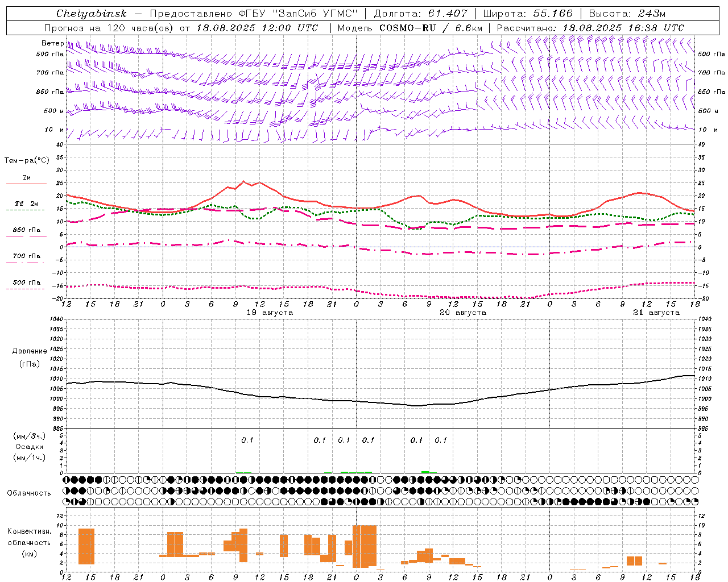728x582 pixels.
Task: Click the dotted line sample under 500 гПа legend
Action: pyautogui.click(x=25, y=289)
